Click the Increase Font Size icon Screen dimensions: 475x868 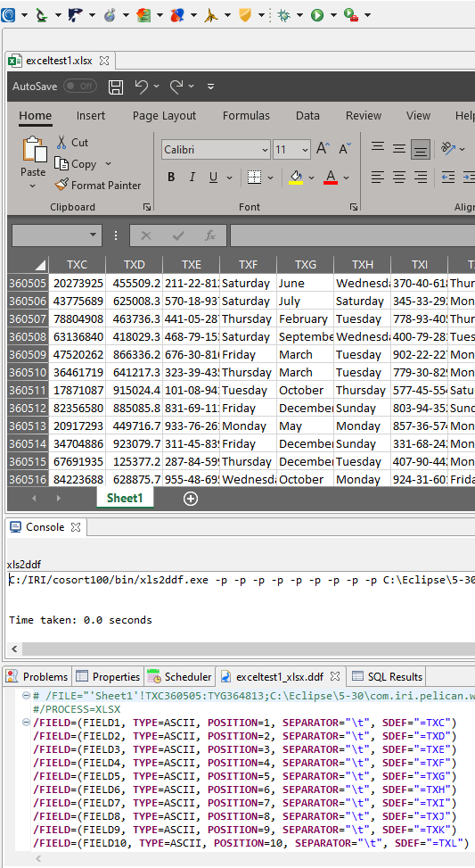click(x=323, y=149)
